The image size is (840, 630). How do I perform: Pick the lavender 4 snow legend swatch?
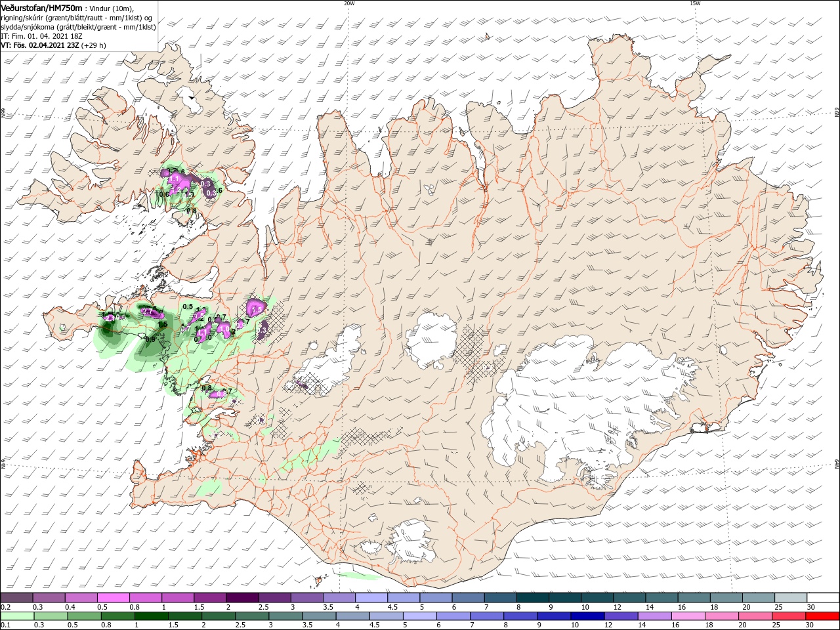point(371,598)
